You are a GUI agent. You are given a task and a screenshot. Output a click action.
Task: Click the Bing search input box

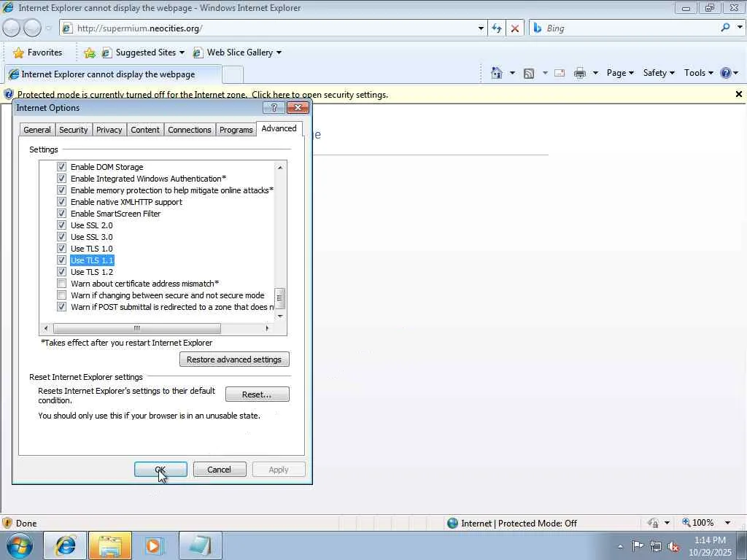(x=630, y=28)
